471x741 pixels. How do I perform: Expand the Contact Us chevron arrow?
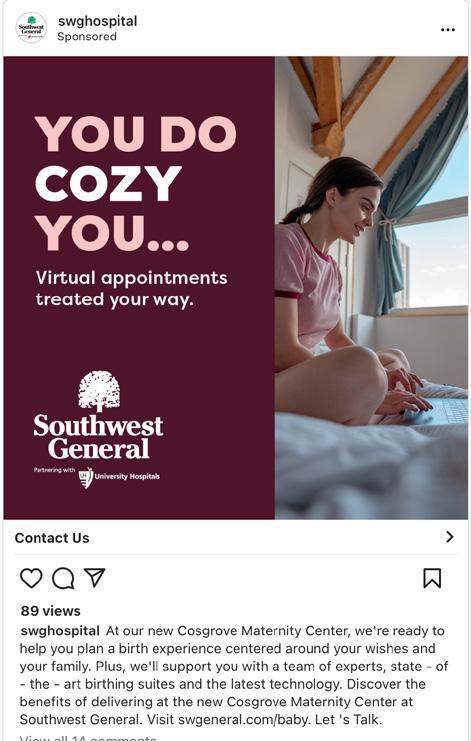pos(450,537)
